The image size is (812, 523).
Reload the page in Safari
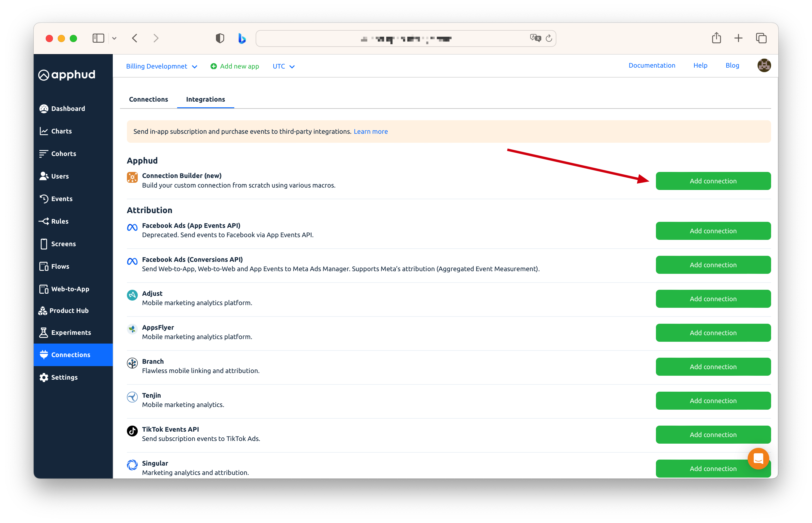coord(549,38)
